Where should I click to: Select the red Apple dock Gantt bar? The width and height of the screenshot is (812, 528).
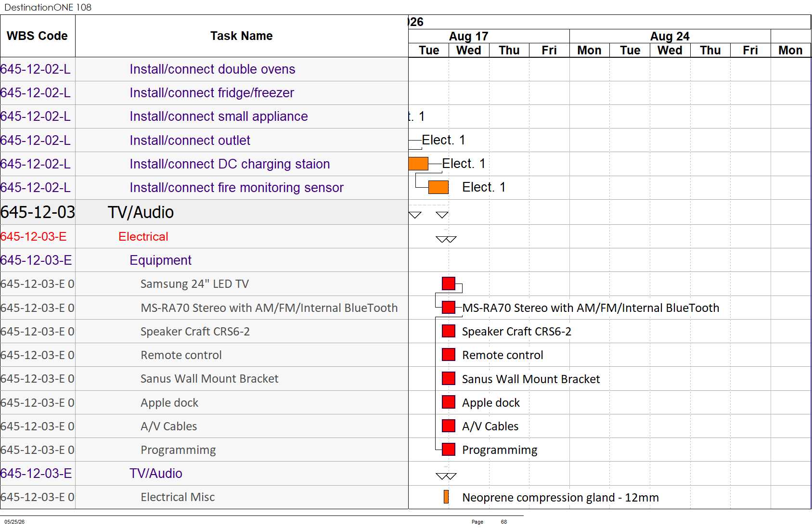coord(448,402)
